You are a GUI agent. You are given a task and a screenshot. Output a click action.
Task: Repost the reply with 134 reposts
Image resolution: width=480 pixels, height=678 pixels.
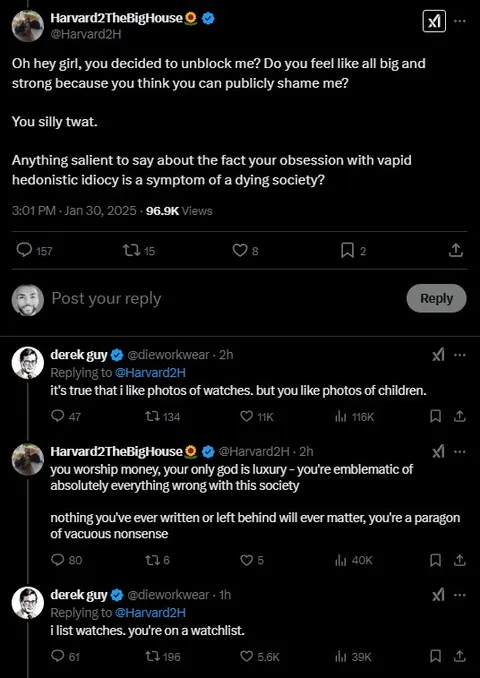point(163,416)
